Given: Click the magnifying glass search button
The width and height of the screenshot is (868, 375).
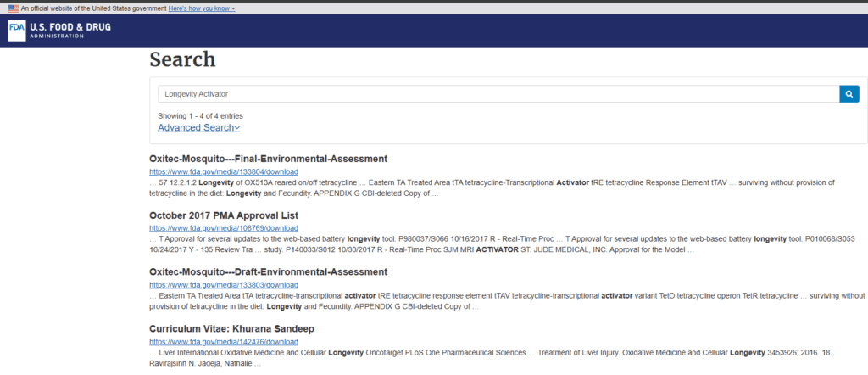Looking at the screenshot, I should tap(849, 93).
